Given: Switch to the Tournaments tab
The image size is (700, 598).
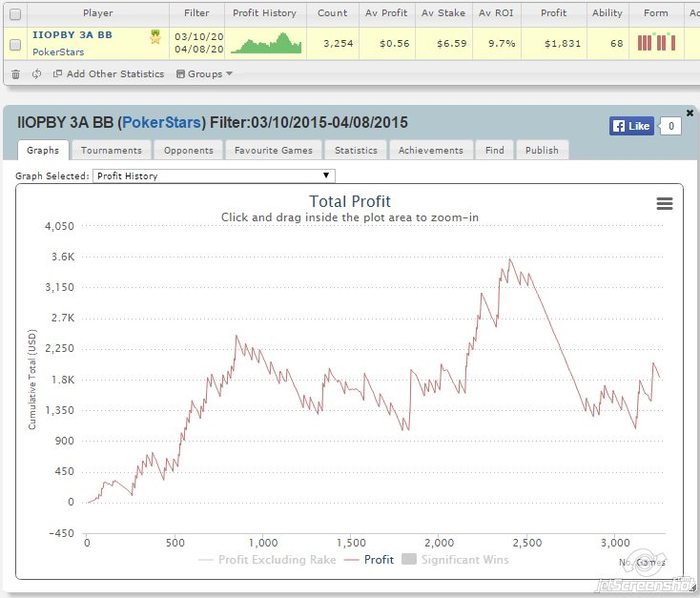Looking at the screenshot, I should (111, 150).
